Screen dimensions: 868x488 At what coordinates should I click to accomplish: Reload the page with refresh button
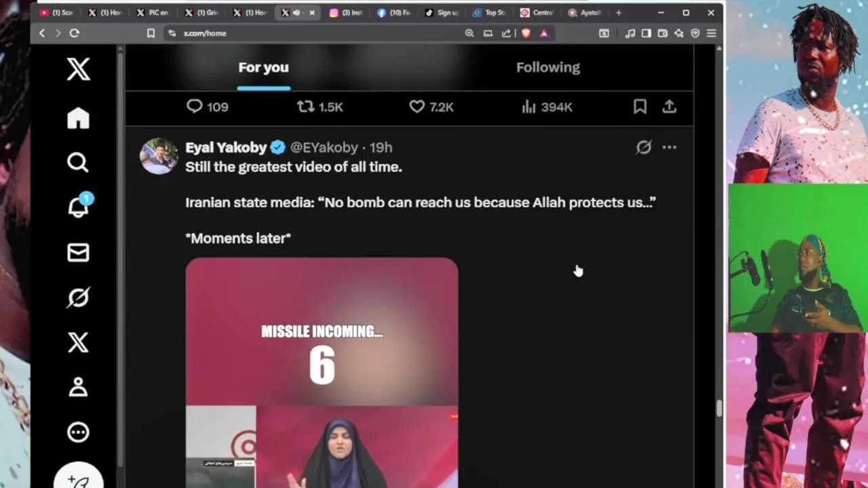point(75,33)
